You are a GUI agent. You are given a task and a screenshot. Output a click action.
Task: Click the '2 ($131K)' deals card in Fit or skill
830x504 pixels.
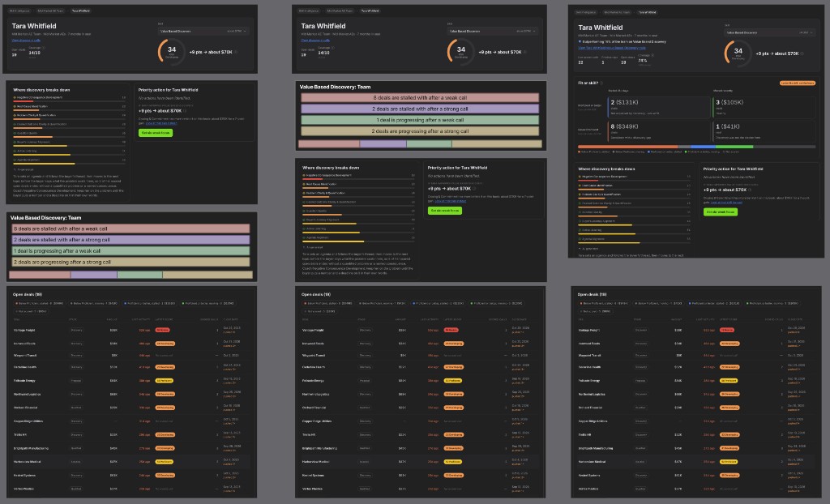coord(658,108)
